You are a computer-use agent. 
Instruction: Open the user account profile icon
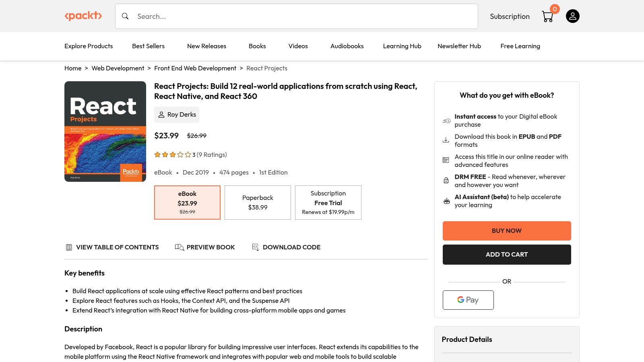point(572,16)
